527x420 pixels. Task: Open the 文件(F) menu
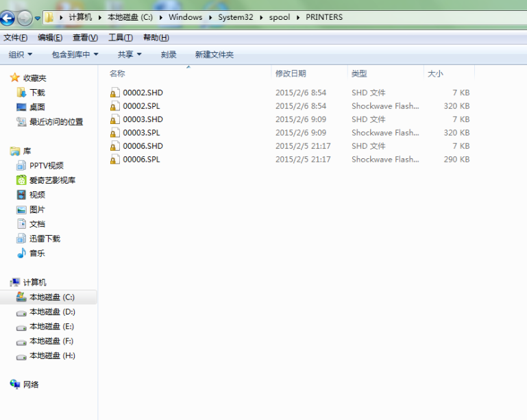pos(16,38)
